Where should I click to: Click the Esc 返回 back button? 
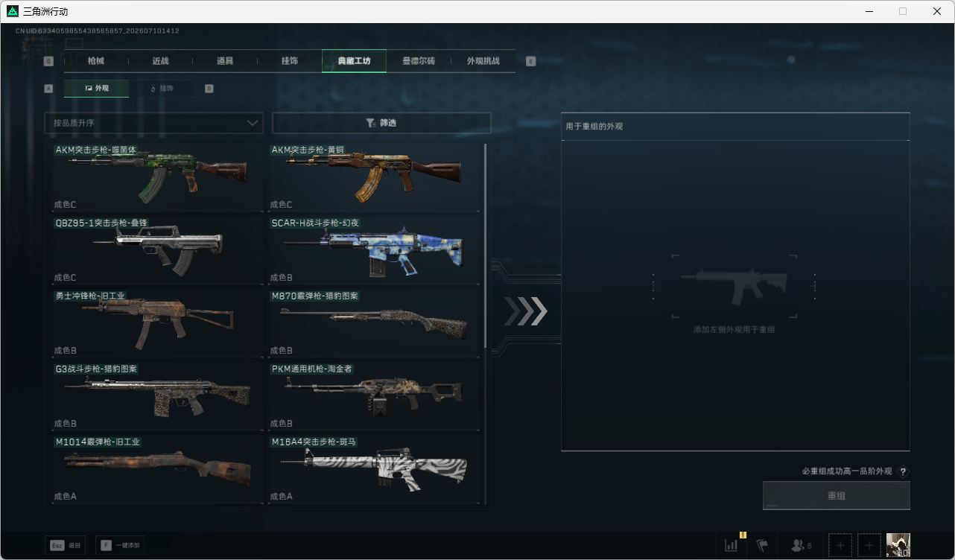coord(65,545)
